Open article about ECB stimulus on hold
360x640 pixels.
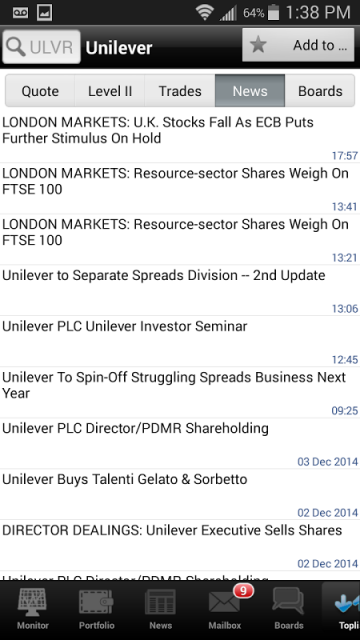(180, 138)
